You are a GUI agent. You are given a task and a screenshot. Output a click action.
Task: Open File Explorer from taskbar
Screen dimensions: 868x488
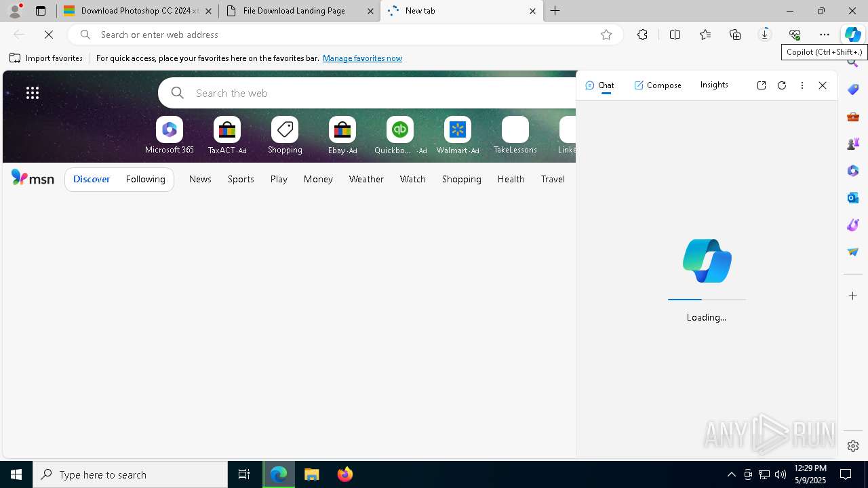(x=312, y=474)
